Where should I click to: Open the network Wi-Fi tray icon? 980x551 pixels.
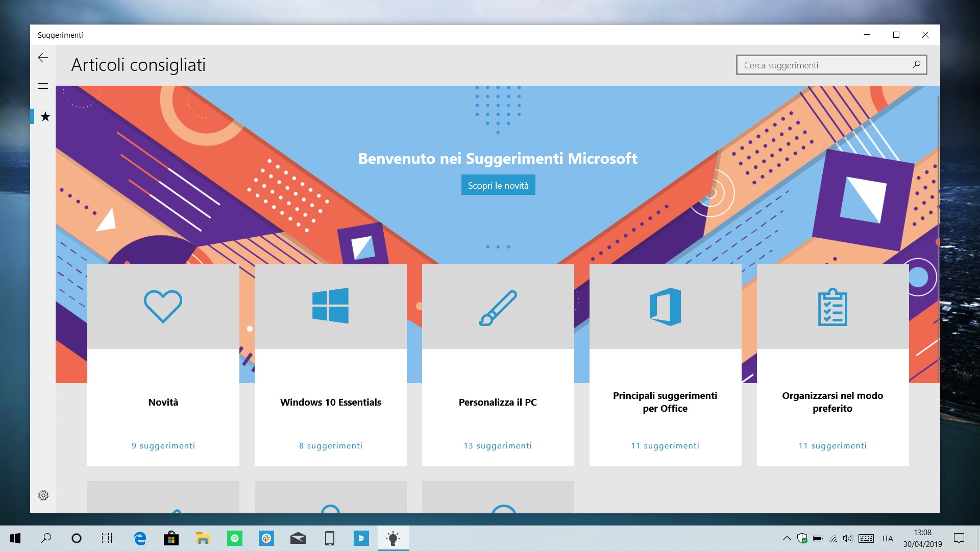coord(834,538)
